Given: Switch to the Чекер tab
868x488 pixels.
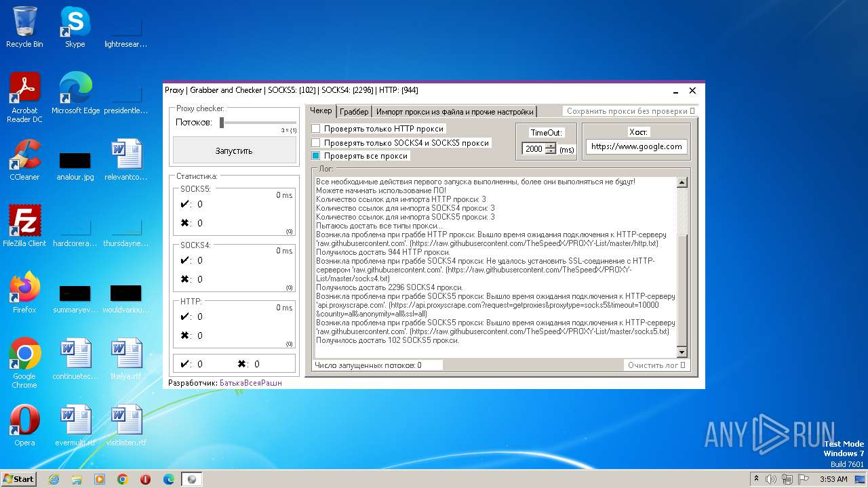Looking at the screenshot, I should click(321, 110).
